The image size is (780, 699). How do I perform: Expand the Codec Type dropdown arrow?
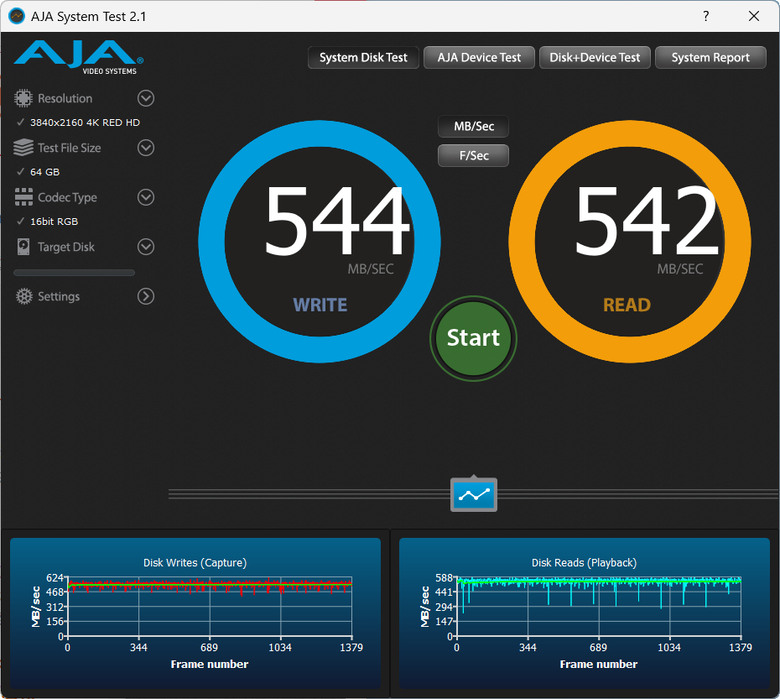coord(146,197)
